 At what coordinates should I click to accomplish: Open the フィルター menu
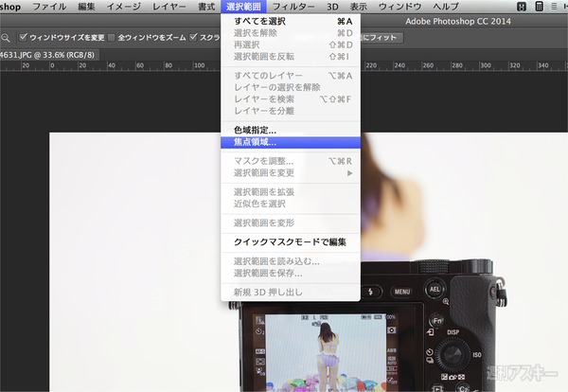tap(293, 7)
